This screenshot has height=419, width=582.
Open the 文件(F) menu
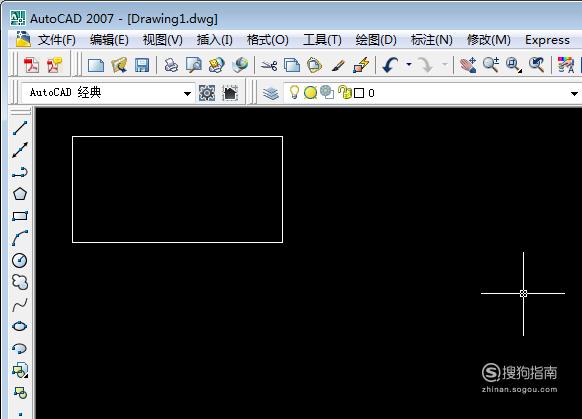coord(56,40)
